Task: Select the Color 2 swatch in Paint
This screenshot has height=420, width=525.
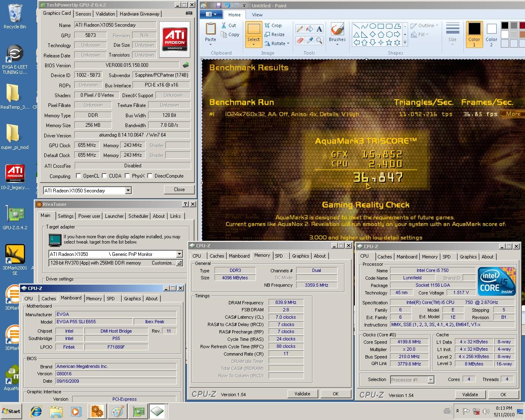Action: tap(491, 34)
